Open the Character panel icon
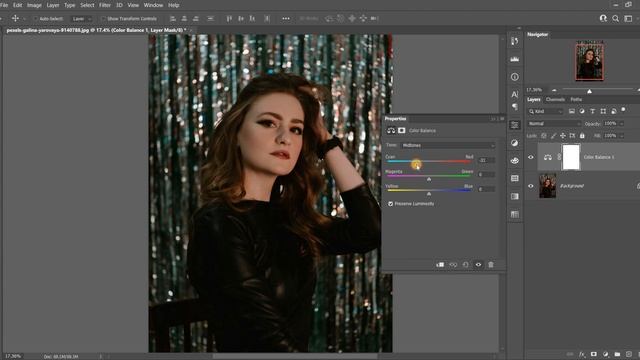Image resolution: width=640 pixels, height=360 pixels. pos(515,94)
